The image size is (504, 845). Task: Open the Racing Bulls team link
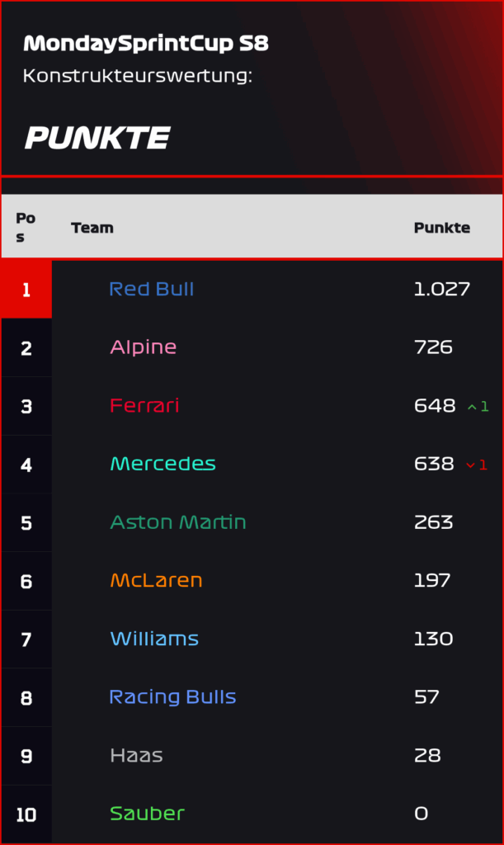coord(173,696)
